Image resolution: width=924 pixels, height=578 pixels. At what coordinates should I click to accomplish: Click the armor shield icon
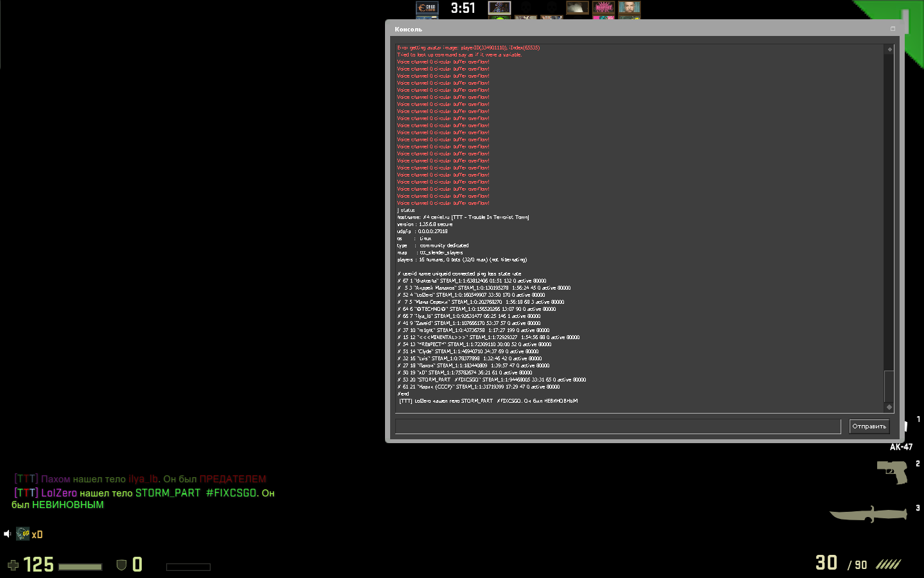121,565
